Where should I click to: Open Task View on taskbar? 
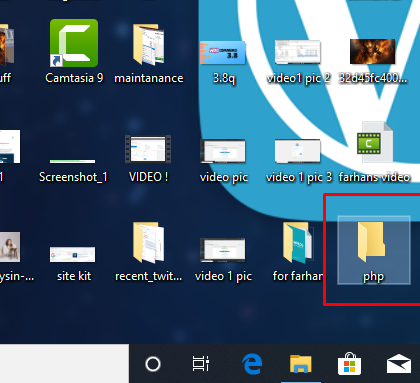point(201,364)
